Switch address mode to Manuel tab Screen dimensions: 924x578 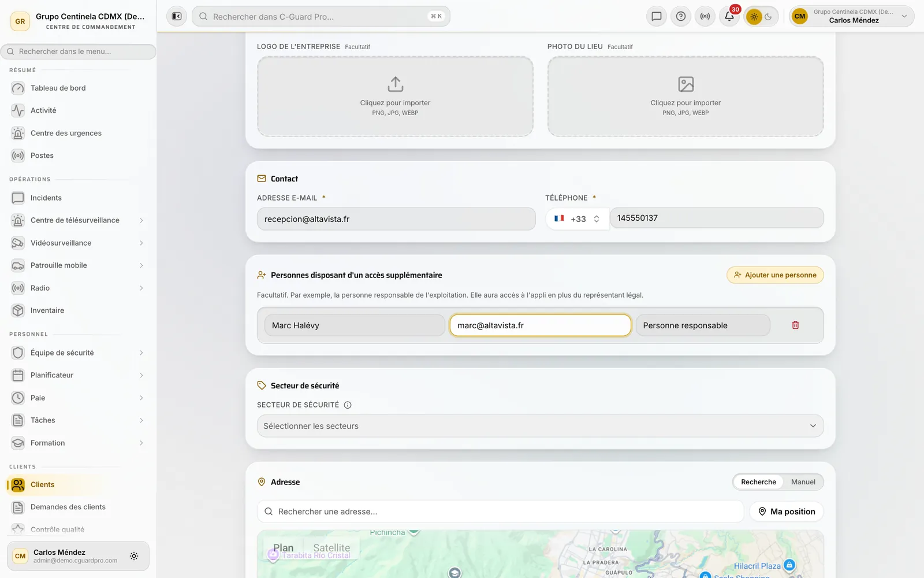(x=803, y=482)
